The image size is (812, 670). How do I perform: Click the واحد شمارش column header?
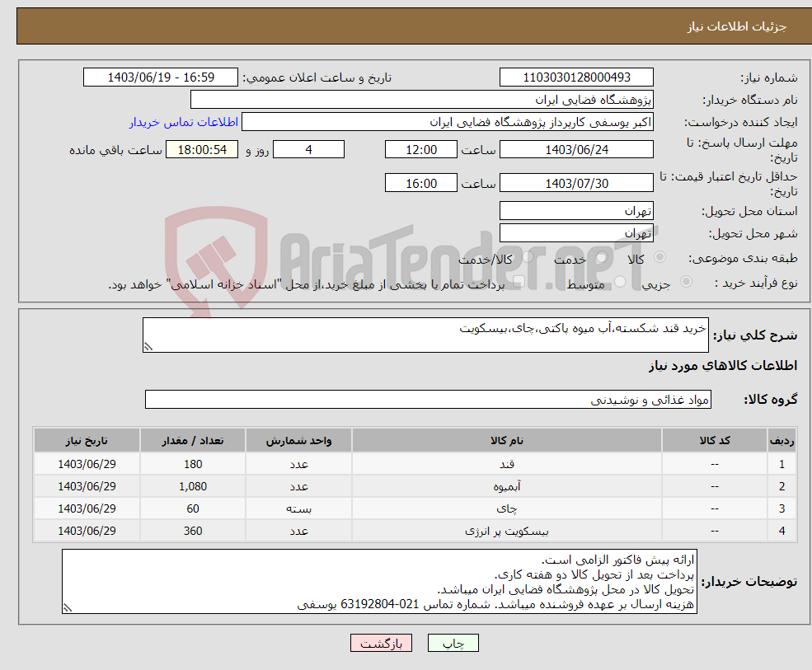pos(298,441)
